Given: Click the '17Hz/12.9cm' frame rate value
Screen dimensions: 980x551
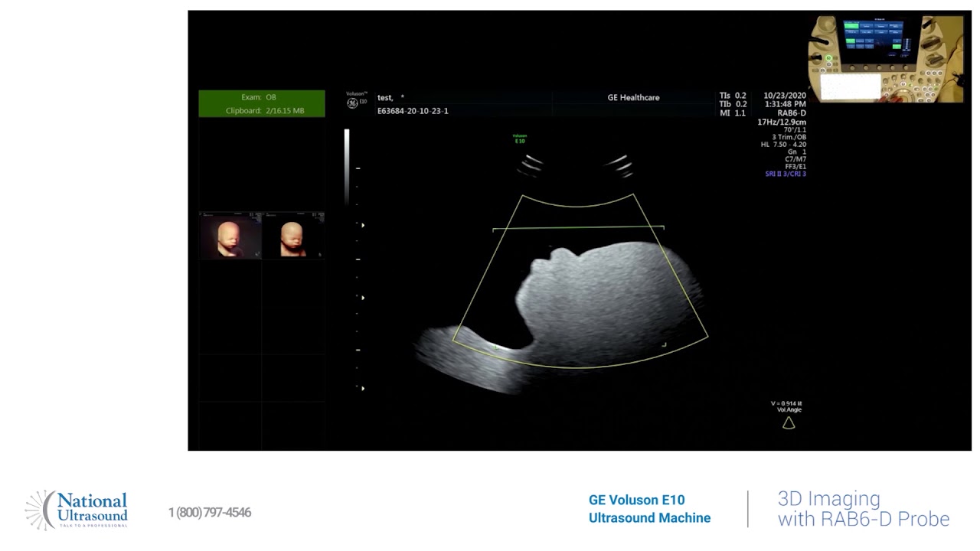Looking at the screenshot, I should (x=782, y=122).
